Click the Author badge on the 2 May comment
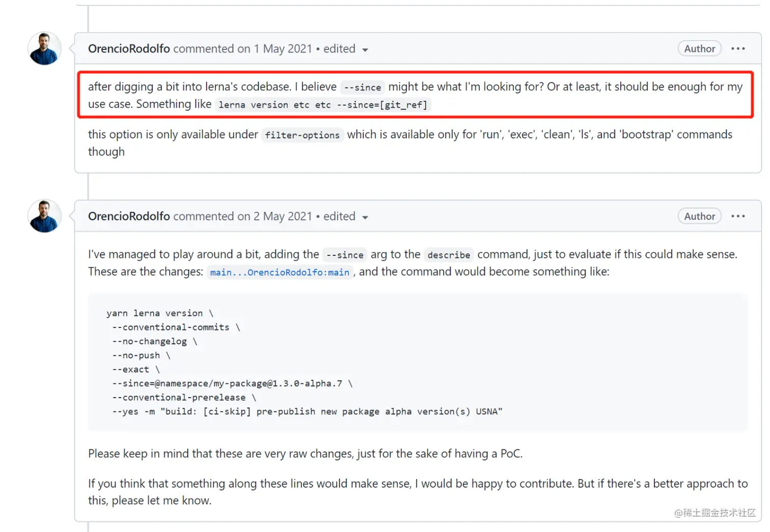 pos(699,216)
